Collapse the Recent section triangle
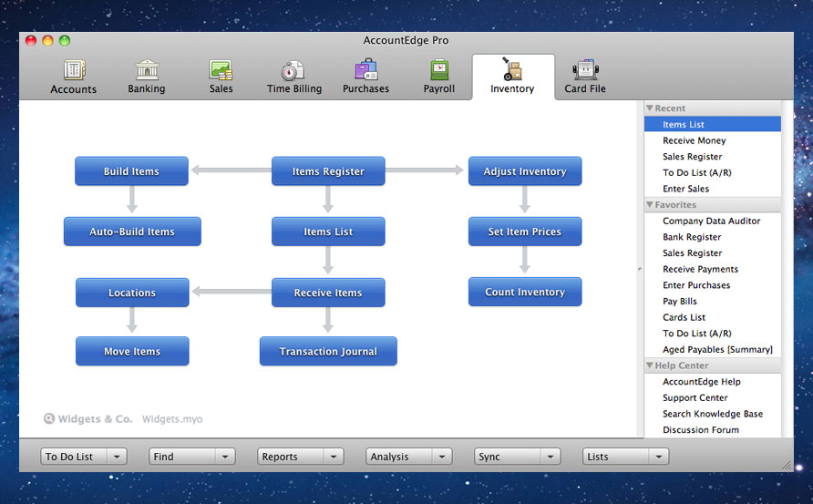Screen dimensions: 813x504 [x=649, y=108]
